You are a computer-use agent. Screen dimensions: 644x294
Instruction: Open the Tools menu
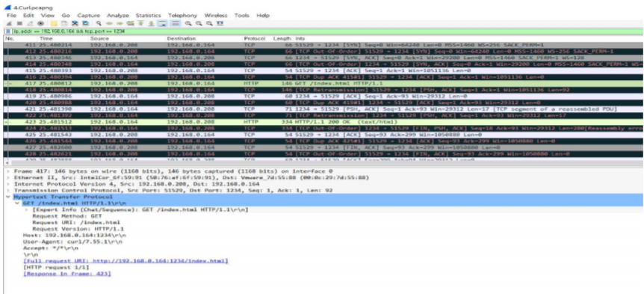click(x=241, y=16)
